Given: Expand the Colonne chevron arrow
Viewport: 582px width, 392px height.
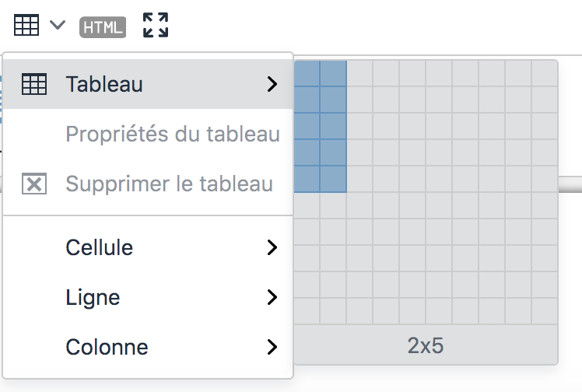Looking at the screenshot, I should point(272,347).
